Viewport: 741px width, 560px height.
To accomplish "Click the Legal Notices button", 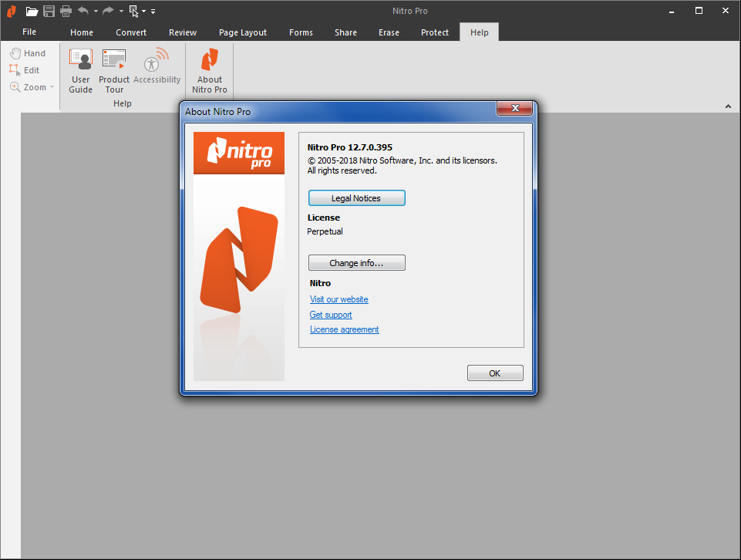I will click(357, 198).
